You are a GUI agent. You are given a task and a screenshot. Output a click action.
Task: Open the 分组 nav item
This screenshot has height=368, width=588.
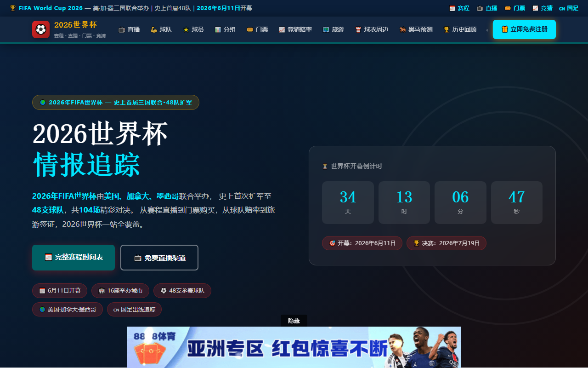click(x=225, y=29)
